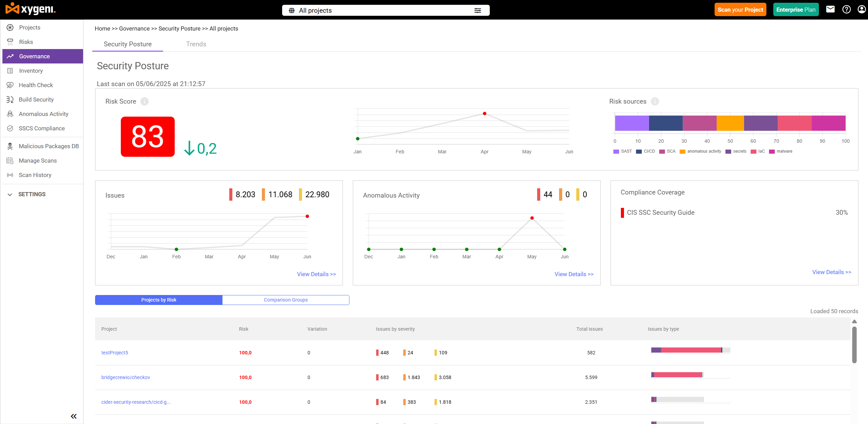The image size is (868, 424).
Task: Select Projects by Risk tab
Action: tap(159, 300)
